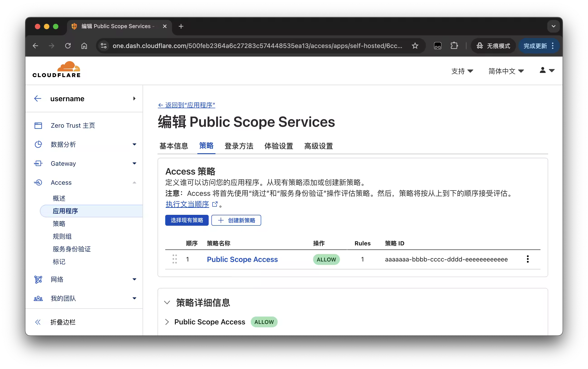Click the address bar URL
Screen dimensions: 588x369
(x=257, y=46)
